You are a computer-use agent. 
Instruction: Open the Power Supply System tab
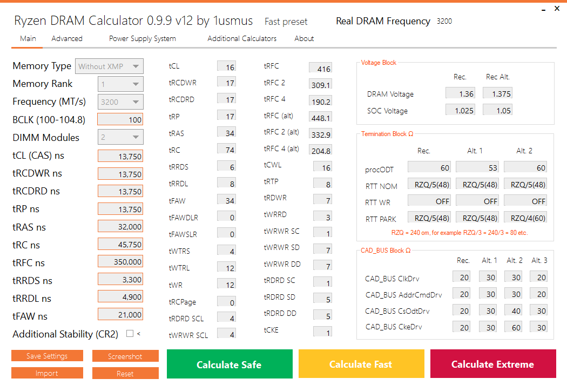point(143,38)
